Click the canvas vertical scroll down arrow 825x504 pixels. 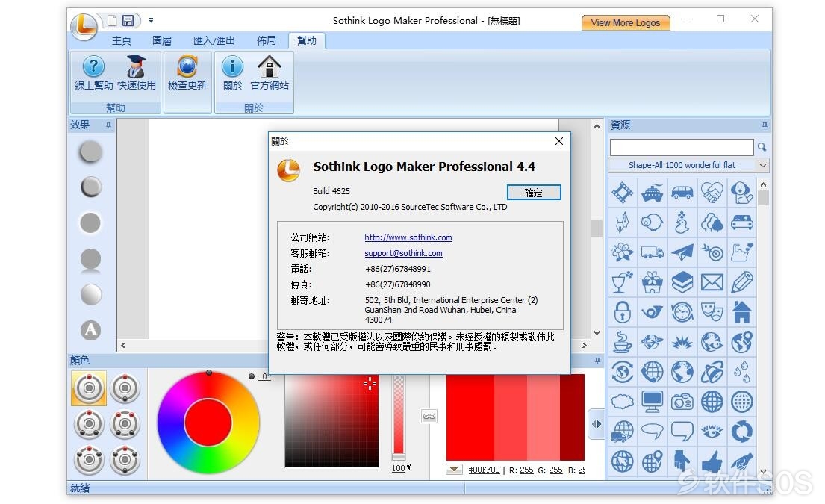coord(597,332)
